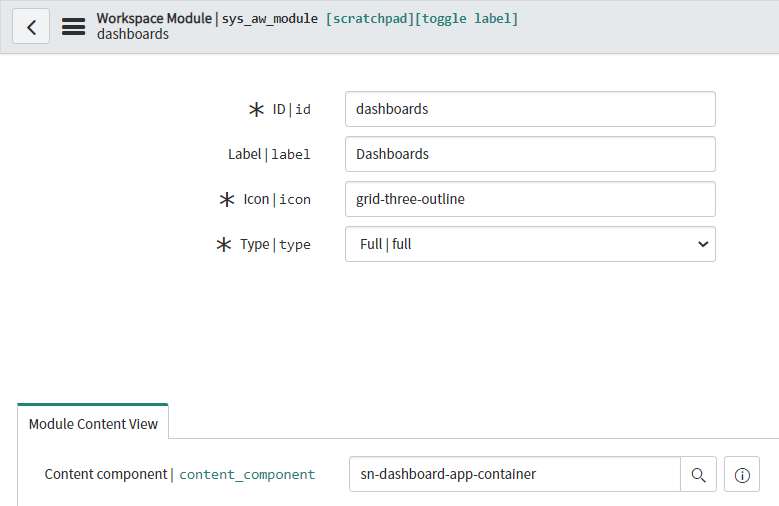This screenshot has height=506, width=779.
Task: Click the Workspace Module header title
Action: click(x=154, y=18)
